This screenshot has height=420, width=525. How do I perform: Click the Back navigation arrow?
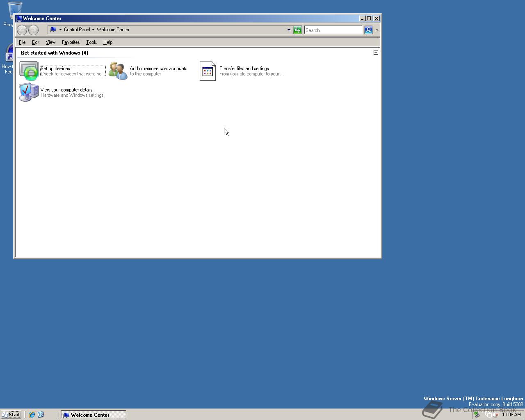coord(22,30)
